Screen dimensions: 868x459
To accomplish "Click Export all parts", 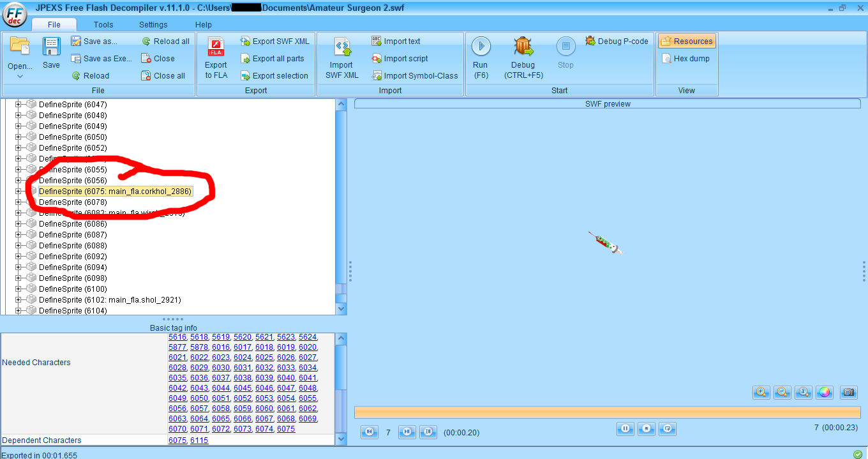I will pyautogui.click(x=272, y=59).
